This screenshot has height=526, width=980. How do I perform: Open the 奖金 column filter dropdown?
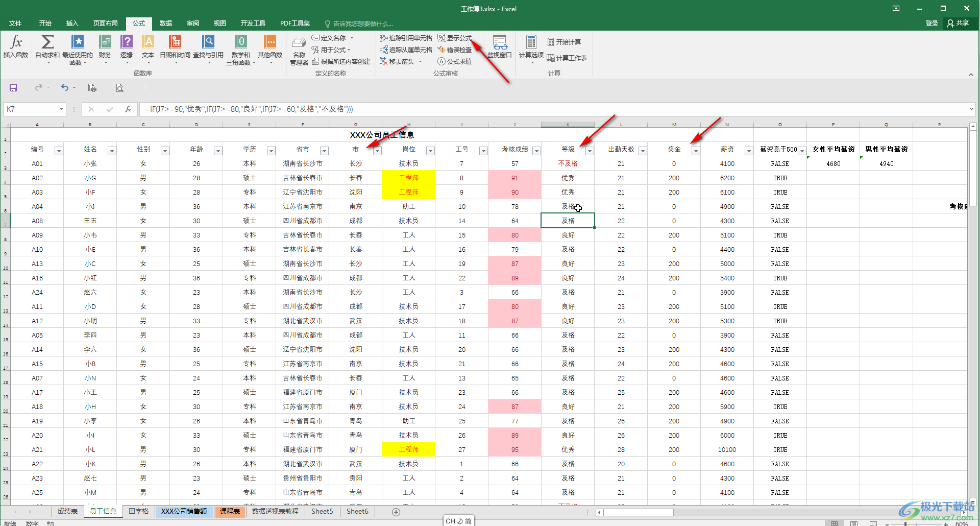coord(696,151)
